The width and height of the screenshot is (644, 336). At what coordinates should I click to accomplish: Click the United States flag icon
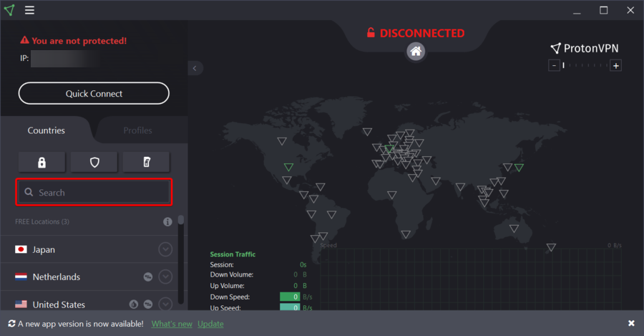(x=21, y=304)
